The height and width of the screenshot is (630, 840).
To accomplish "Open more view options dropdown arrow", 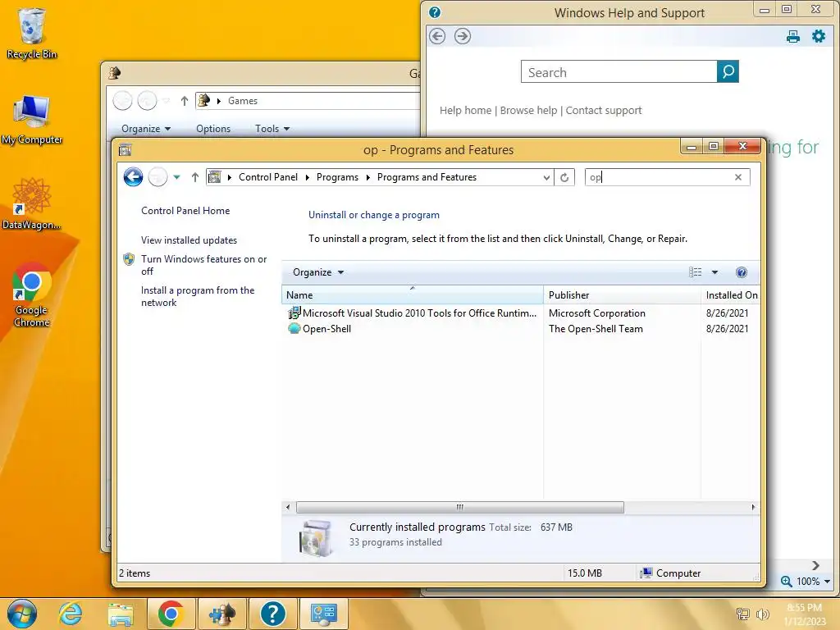I will point(714,272).
